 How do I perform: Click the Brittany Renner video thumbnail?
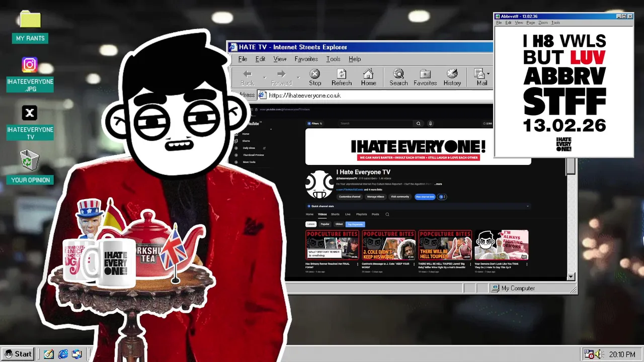pos(332,245)
